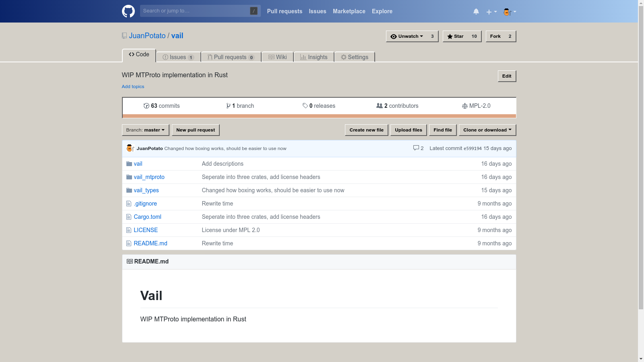Click the New pull request button

(x=196, y=130)
